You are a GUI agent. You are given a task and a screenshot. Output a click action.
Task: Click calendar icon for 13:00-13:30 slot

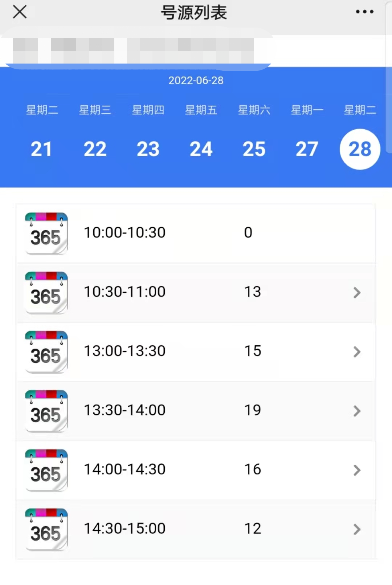click(x=46, y=352)
